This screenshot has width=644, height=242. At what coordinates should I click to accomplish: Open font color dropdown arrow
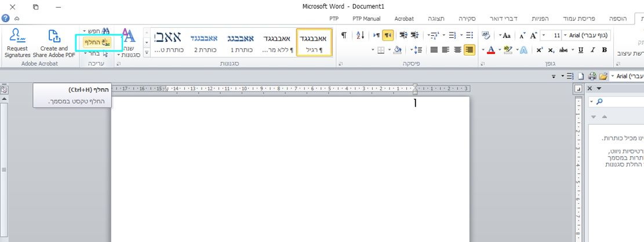tap(483, 50)
